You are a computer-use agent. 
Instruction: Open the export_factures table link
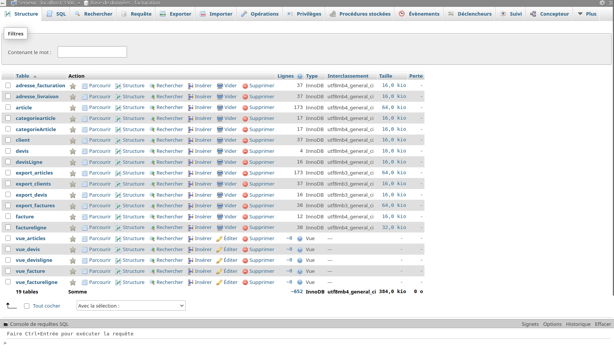(35, 205)
